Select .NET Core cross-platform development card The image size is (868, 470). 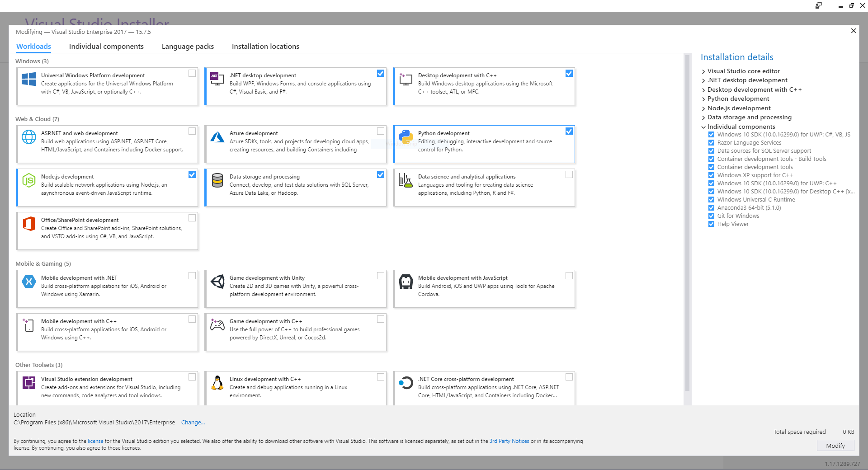(x=484, y=388)
